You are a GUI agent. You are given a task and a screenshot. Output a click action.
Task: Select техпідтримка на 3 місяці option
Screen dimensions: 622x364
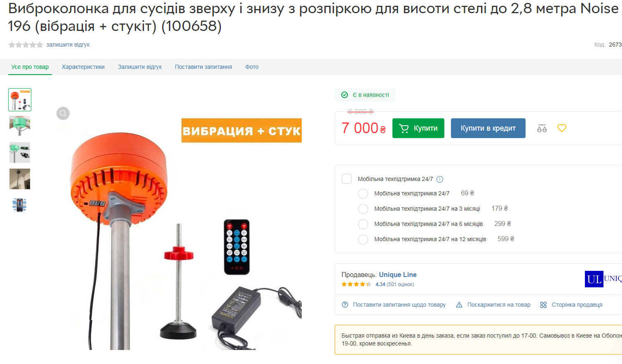pyautogui.click(x=363, y=209)
